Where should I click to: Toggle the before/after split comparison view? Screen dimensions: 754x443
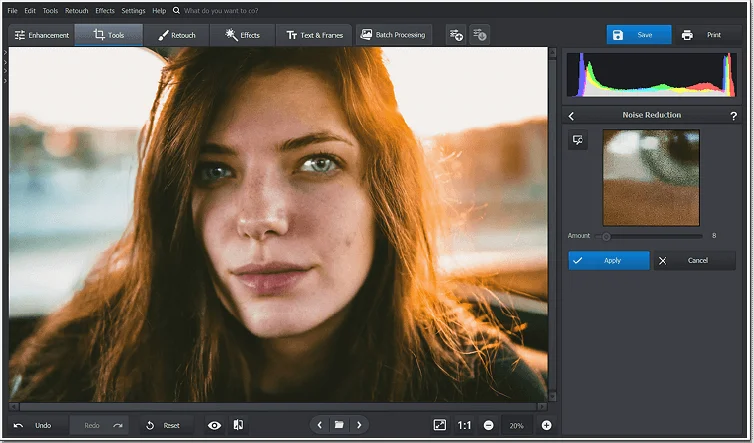(238, 425)
